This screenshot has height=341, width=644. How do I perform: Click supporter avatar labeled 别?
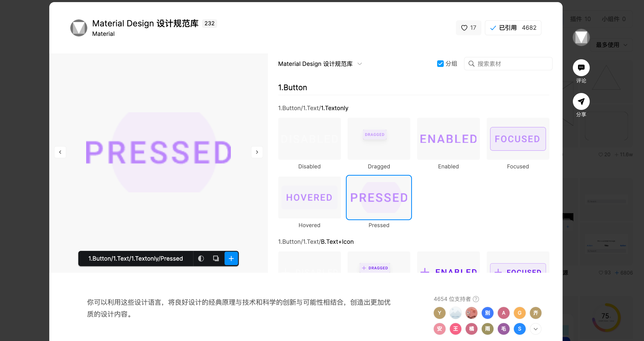pos(487,313)
